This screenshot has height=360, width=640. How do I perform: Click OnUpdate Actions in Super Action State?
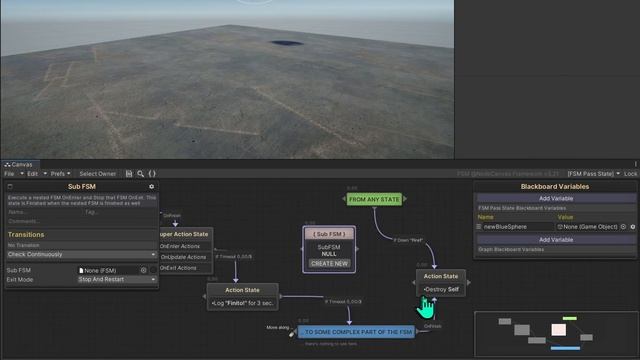point(183,257)
